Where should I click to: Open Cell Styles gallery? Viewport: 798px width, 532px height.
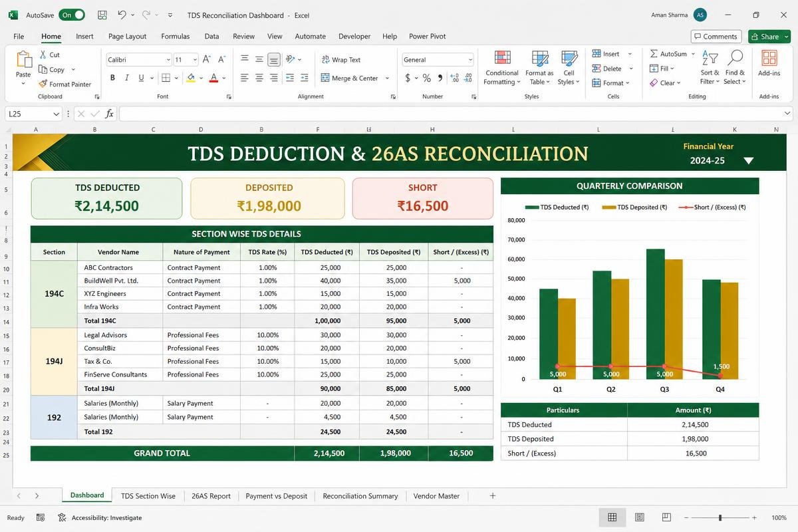569,68
